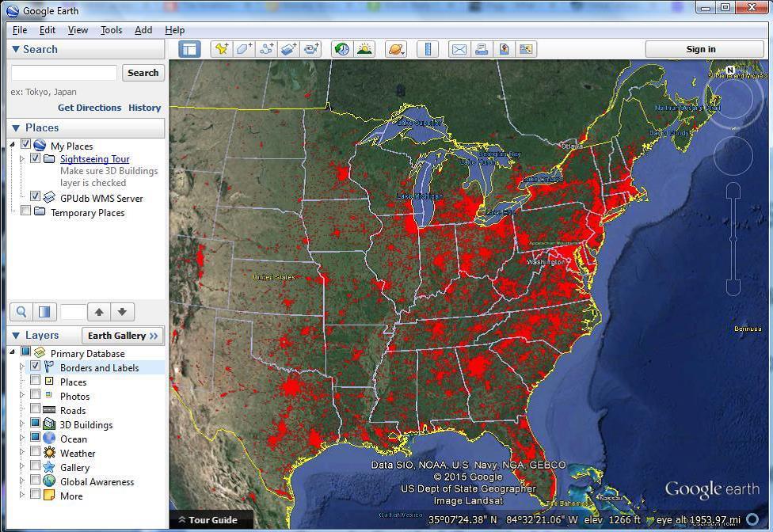773x532 pixels.
Task: Expand the Sightseeing Tour folder
Action: coord(21,159)
